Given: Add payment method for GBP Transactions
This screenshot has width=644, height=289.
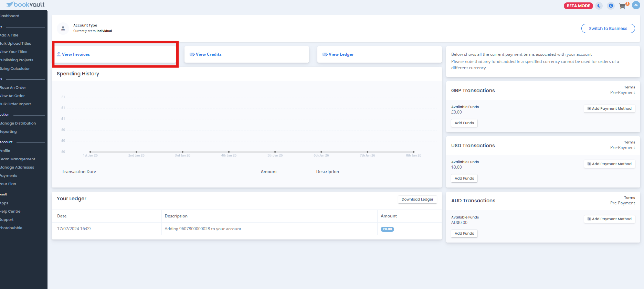Looking at the screenshot, I should (x=609, y=109).
